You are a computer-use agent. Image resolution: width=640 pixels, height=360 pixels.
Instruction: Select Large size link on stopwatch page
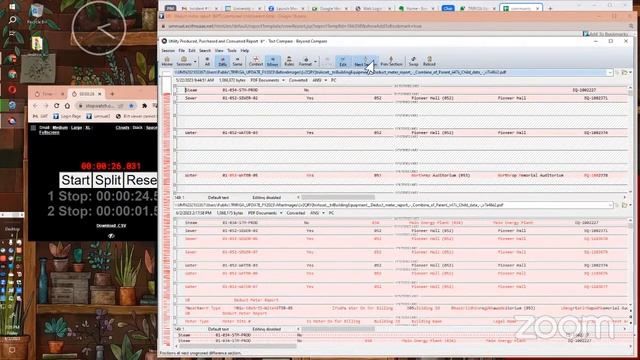pos(76,128)
